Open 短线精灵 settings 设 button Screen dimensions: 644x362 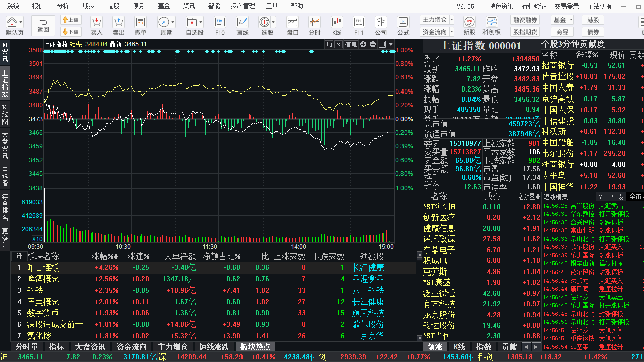(621, 197)
